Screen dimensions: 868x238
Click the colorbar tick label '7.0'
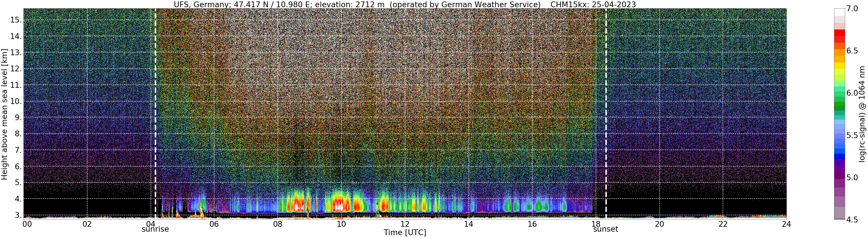point(852,9)
